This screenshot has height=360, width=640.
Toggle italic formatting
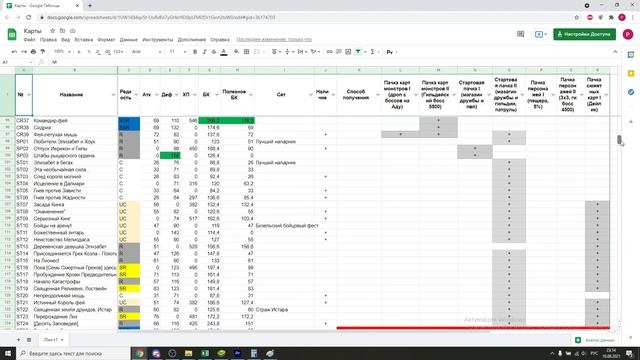tap(204, 52)
